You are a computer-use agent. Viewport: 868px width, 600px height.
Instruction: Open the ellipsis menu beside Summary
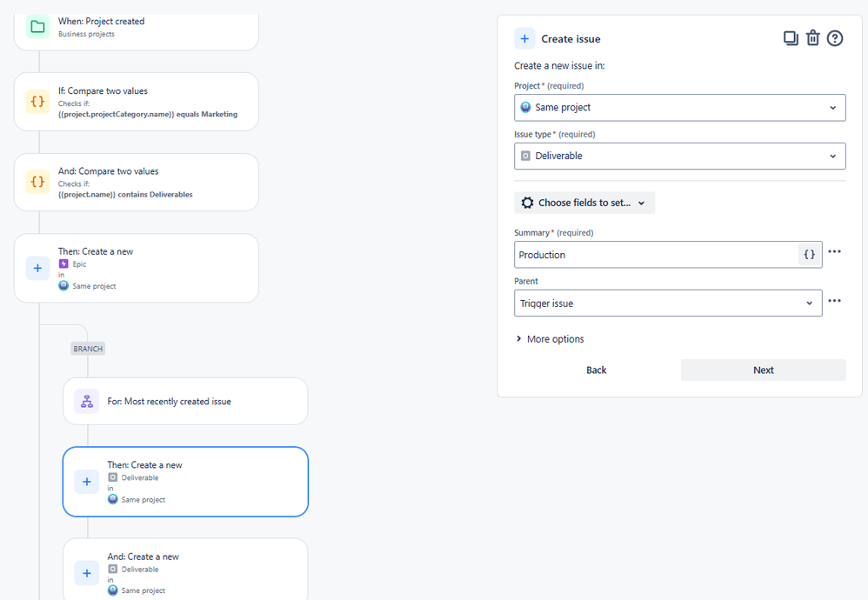click(x=835, y=251)
